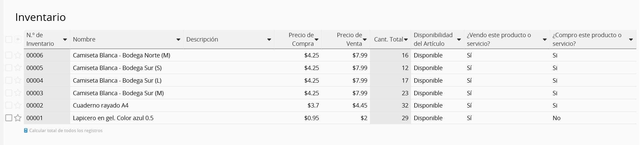
Task: Click the $4.45 sale price cell
Action: (359, 106)
